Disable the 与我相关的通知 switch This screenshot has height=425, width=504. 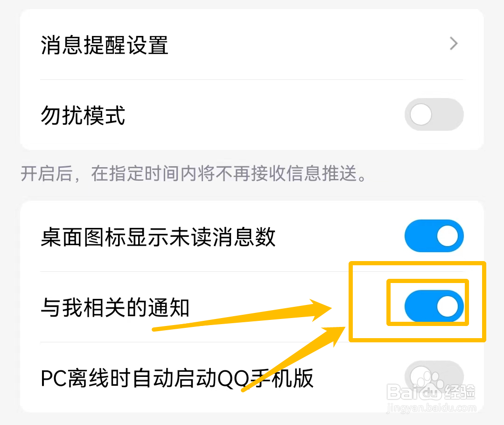pos(434,306)
